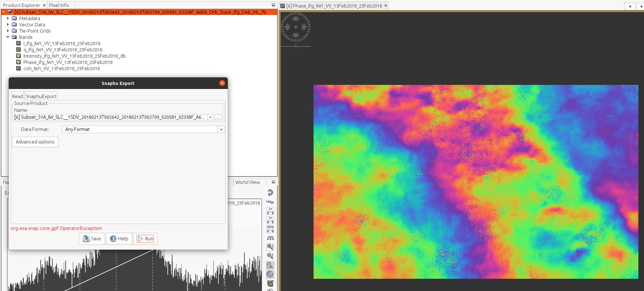This screenshot has height=291, width=644.
Task: Click the Advanced options button
Action: pyautogui.click(x=35, y=142)
